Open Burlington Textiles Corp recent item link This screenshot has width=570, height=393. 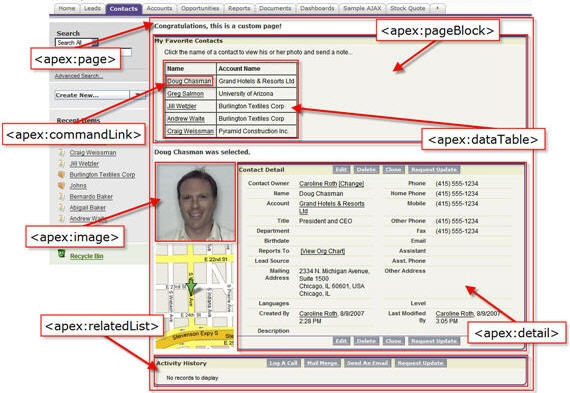(x=102, y=175)
